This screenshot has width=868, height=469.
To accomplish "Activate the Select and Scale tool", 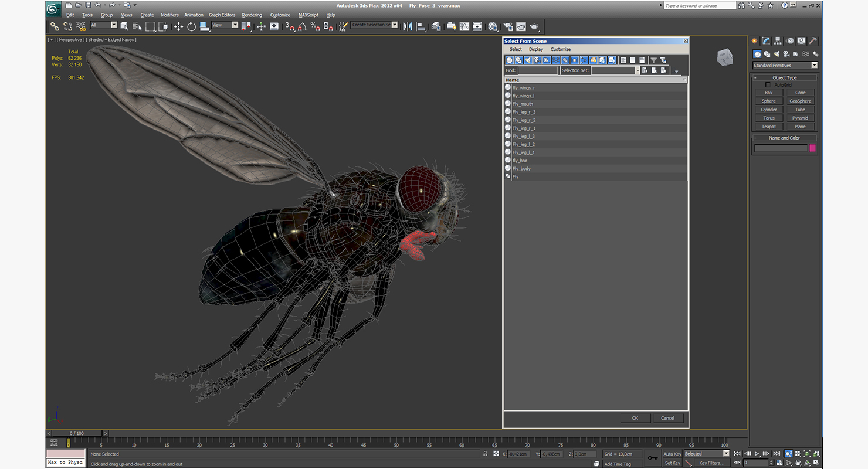I will coord(204,26).
